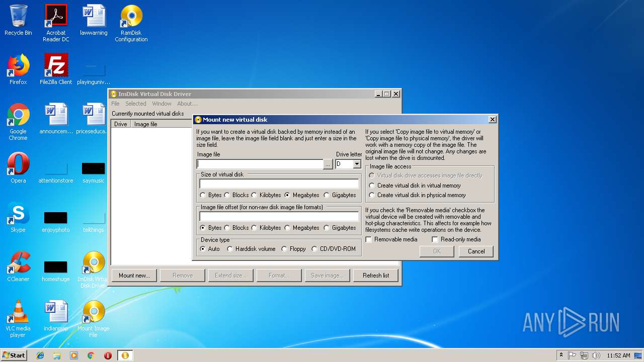Open the About menu in ImDisk
The height and width of the screenshot is (362, 644).
[187, 104]
